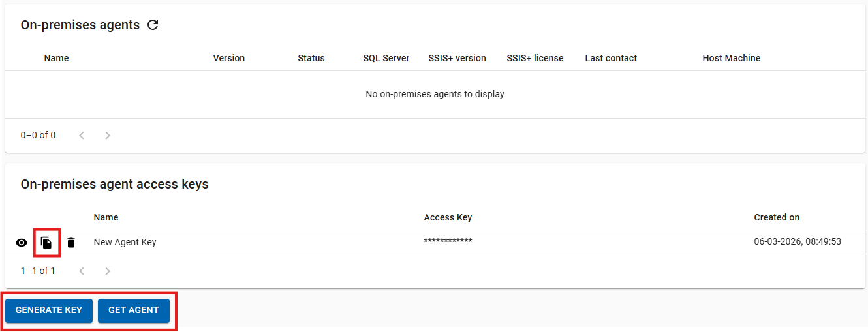Screen dimensions: 868x332
Task: Reveal the New Agent Key access key
Action: 22,243
